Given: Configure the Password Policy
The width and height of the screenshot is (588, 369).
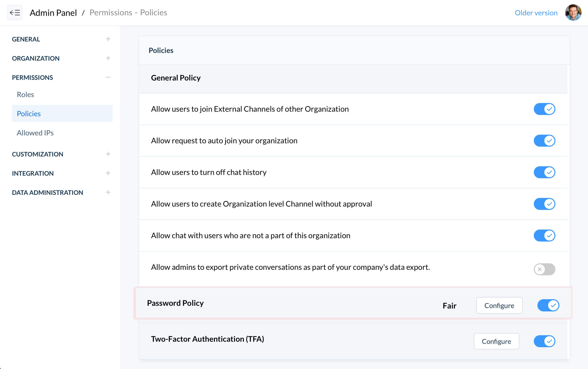Looking at the screenshot, I should 499,305.
